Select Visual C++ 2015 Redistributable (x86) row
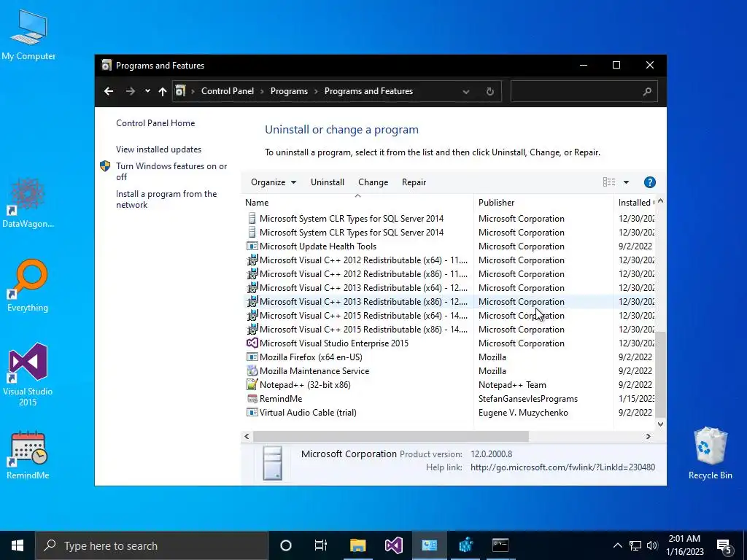Viewport: 747px width, 560px height. pos(449,329)
